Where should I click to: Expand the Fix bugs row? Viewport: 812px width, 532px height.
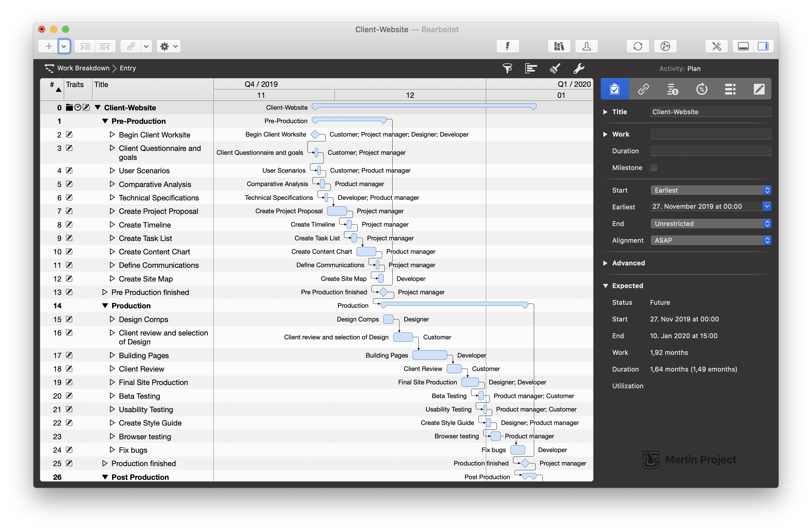(x=112, y=450)
